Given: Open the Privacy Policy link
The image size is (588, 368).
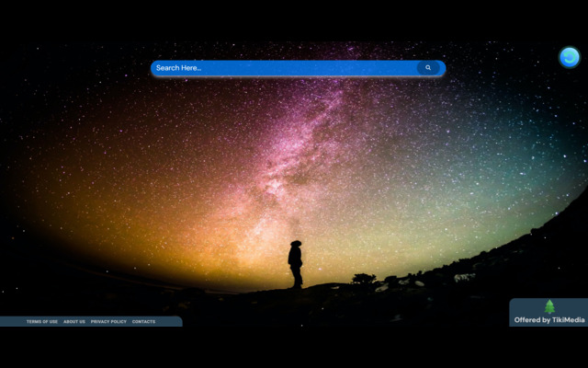Looking at the screenshot, I should point(108,321).
